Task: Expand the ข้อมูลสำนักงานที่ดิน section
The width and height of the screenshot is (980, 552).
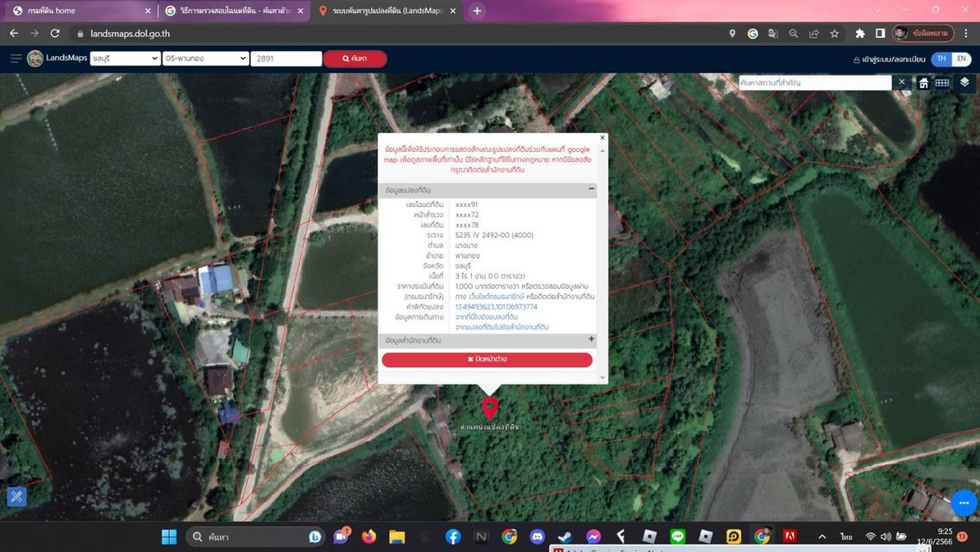Action: coord(591,340)
